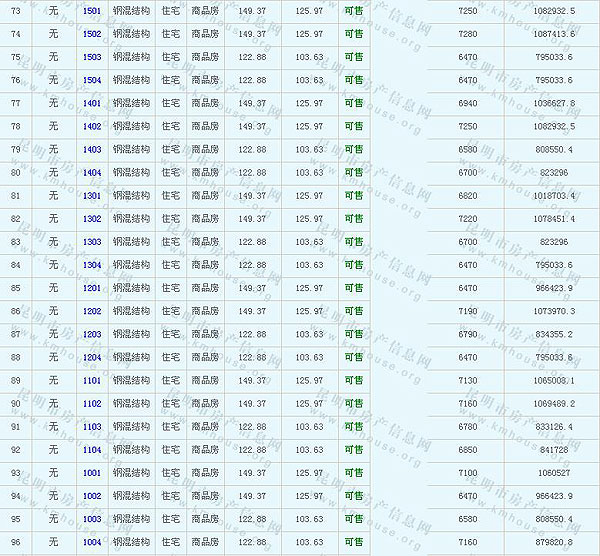Open room 1501 link

click(x=92, y=11)
